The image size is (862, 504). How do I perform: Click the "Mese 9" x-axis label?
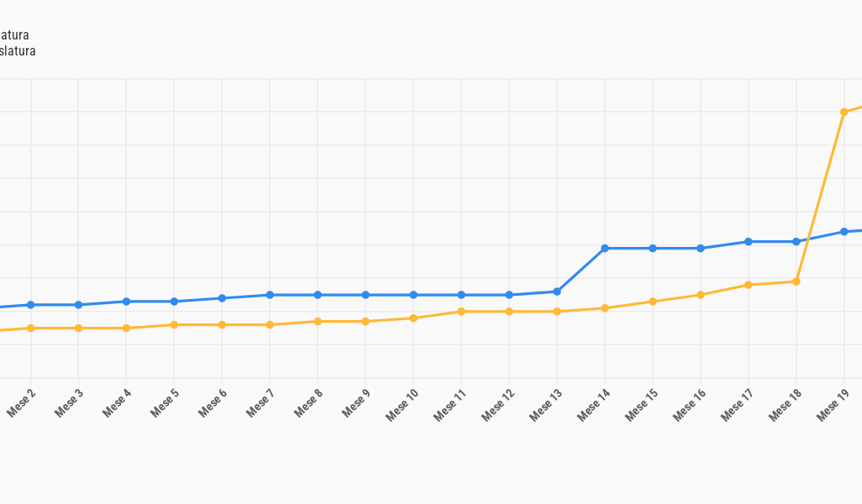pos(356,403)
